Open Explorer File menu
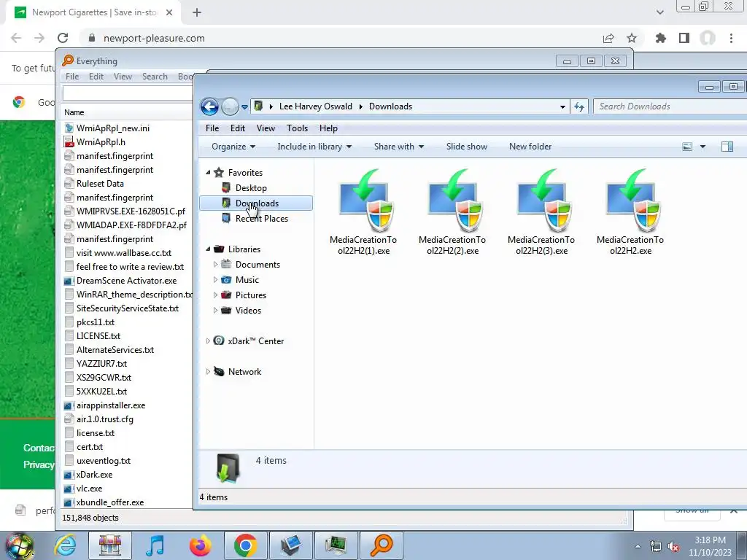The height and width of the screenshot is (560, 747). click(212, 128)
